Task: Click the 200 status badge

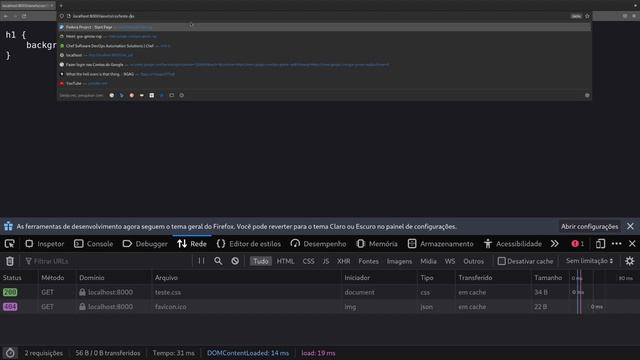Action: [10, 292]
